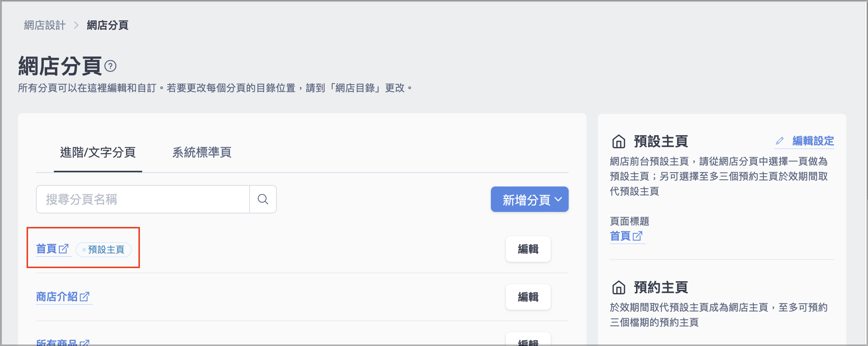The image size is (868, 346).
Task: Click 編輯 button for the 首頁 row
Action: pos(528,249)
